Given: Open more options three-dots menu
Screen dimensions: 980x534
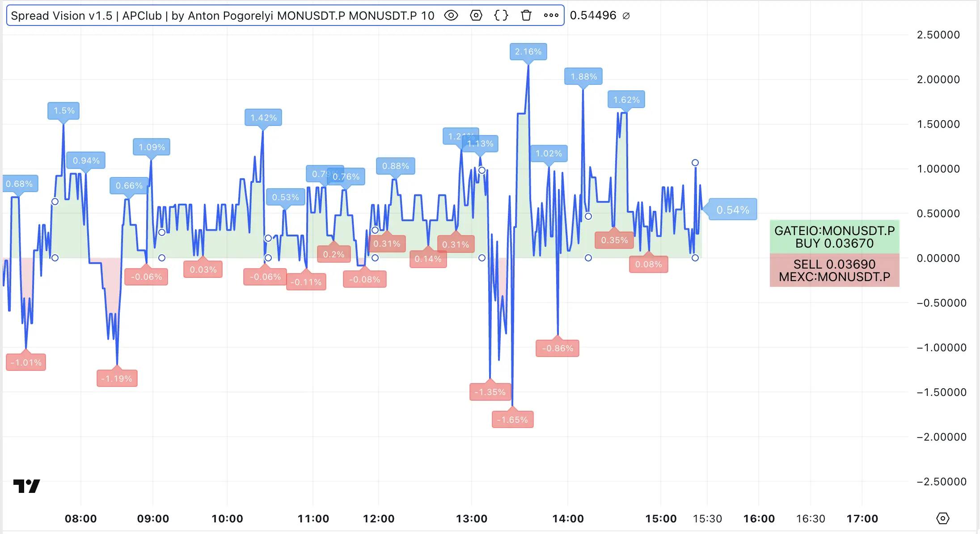Looking at the screenshot, I should click(551, 16).
